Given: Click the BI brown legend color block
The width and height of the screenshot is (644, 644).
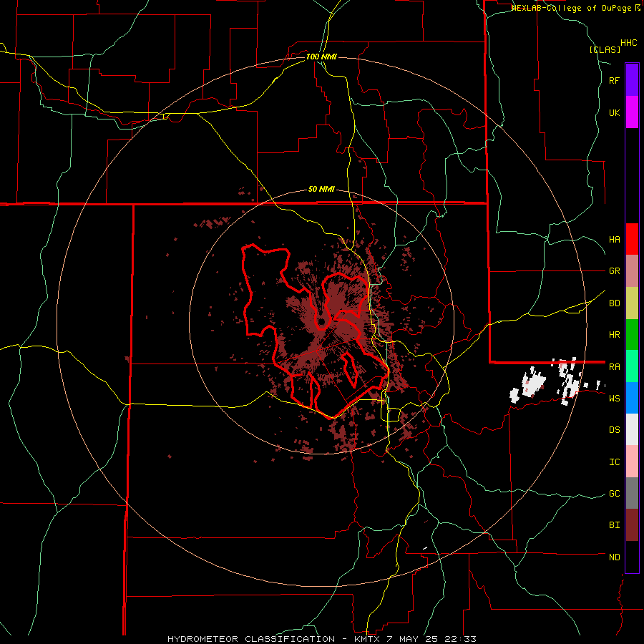Looking at the screenshot, I should click(x=632, y=525).
